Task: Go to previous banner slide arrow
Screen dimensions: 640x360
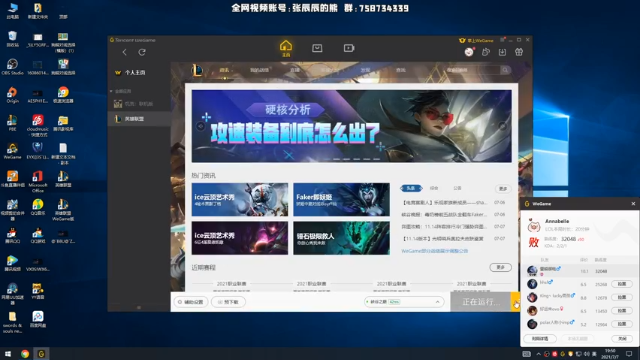Action: (x=200, y=126)
